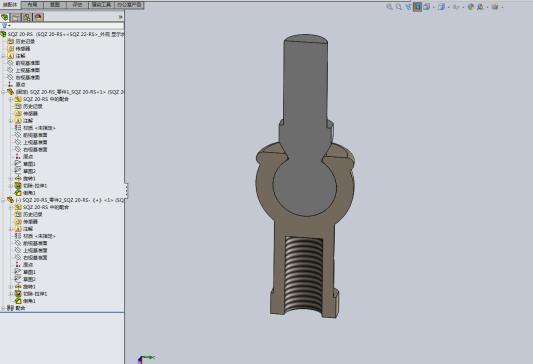Collapse the top-level 注解 folder

coord(3,56)
